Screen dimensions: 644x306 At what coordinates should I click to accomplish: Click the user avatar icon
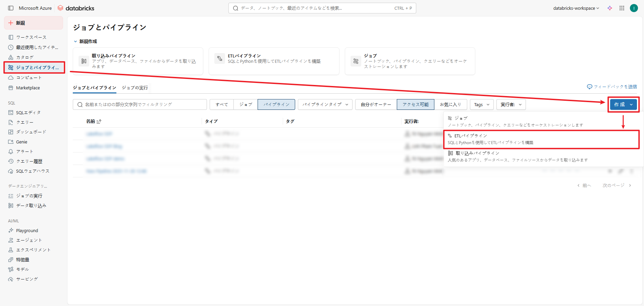click(x=634, y=8)
